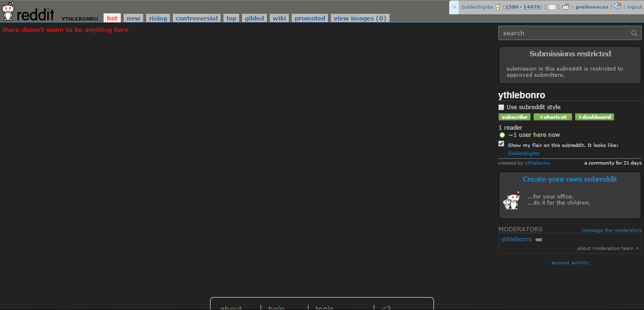644x310 pixels.
Task: Click the '~1 user here now' text
Action: [x=534, y=135]
